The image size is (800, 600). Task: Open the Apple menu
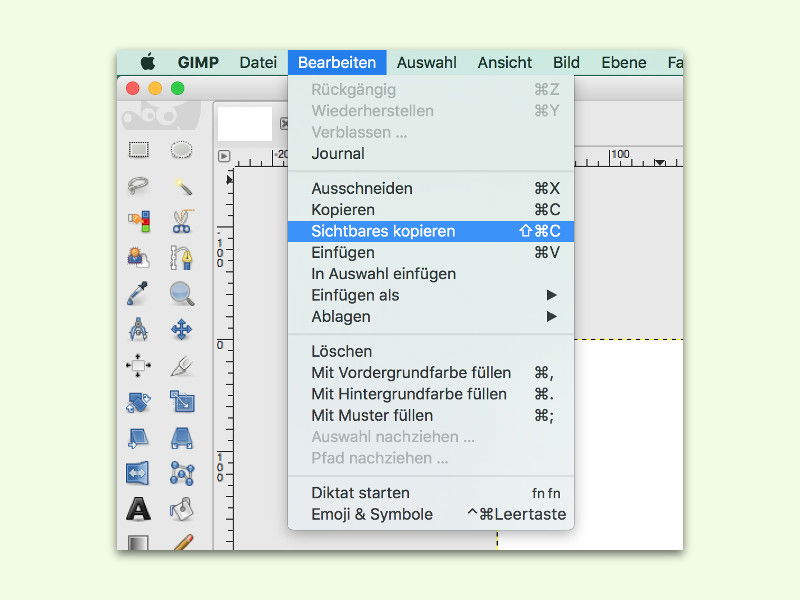tap(148, 62)
